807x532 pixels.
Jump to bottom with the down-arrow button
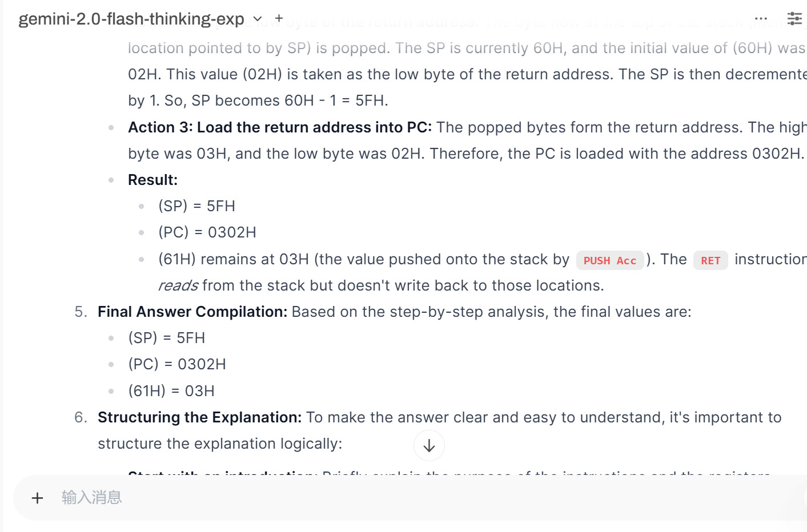429,446
